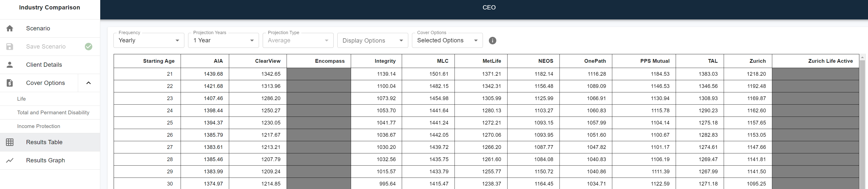Select Results Table in the sidebar
Screen dimensions: 868x189
pyautogui.click(x=50, y=142)
